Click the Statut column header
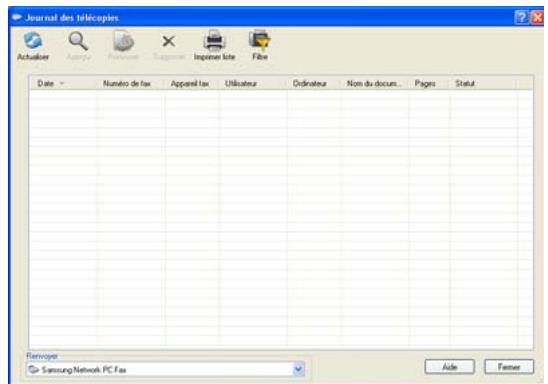Viewport: 548px width, 384px height. click(x=483, y=84)
